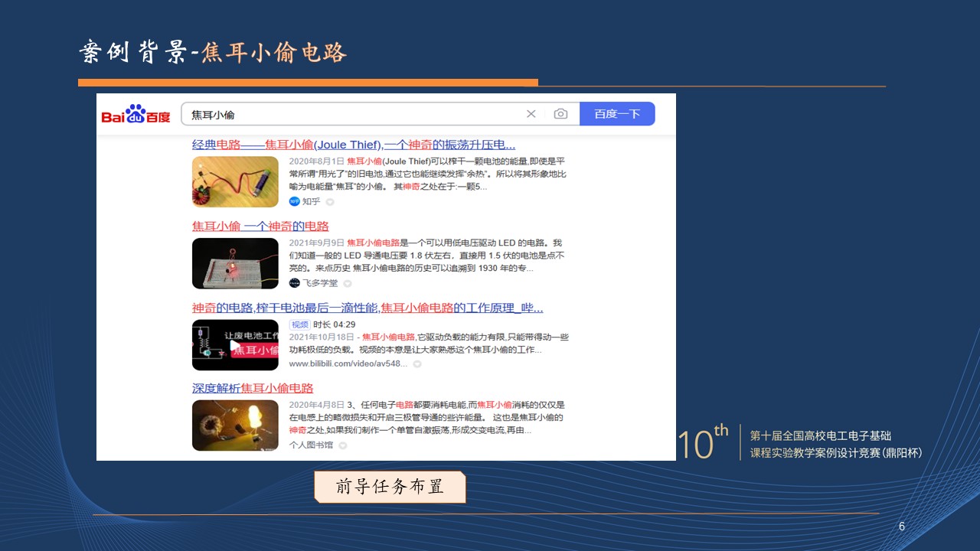Image resolution: width=980 pixels, height=551 pixels.
Task: Expand the dropdown arrow after the bilibili URL
Action: pos(417,364)
